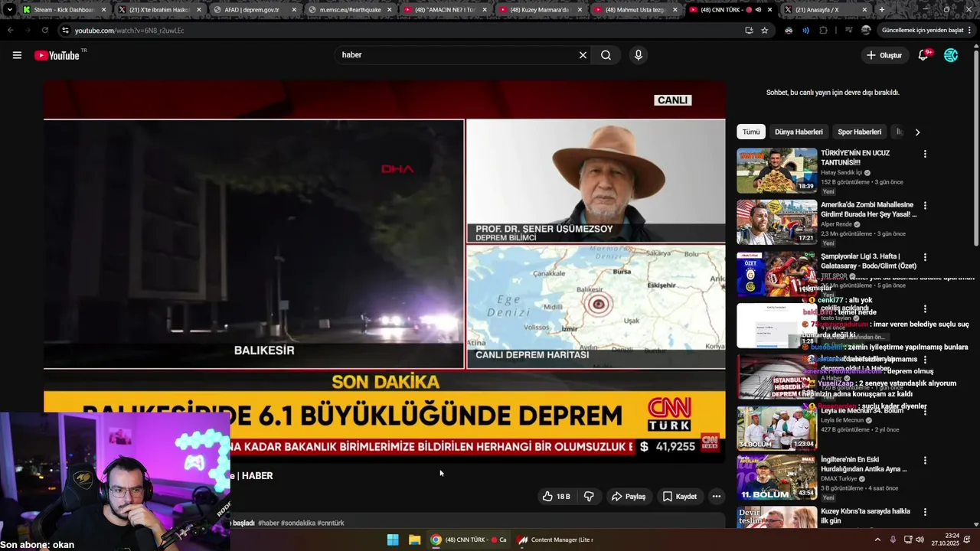The height and width of the screenshot is (551, 980).
Task: Open the YouTube hamburger guide menu
Action: coord(17,55)
